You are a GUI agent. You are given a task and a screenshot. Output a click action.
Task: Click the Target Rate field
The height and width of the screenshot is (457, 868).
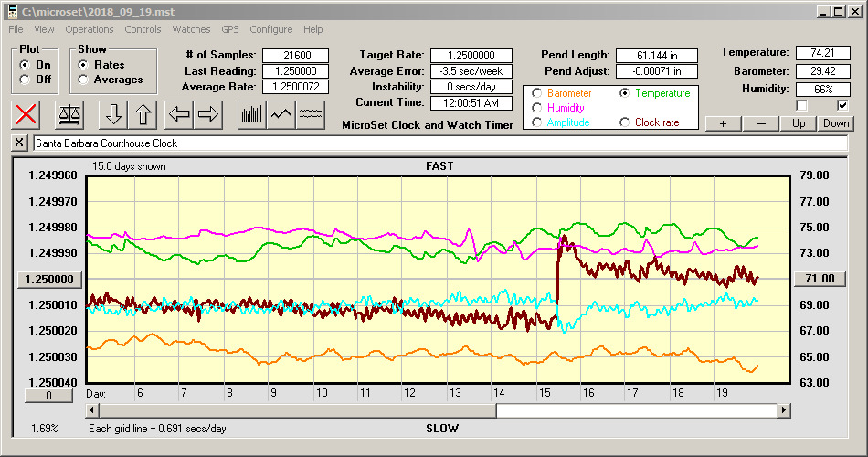(471, 56)
